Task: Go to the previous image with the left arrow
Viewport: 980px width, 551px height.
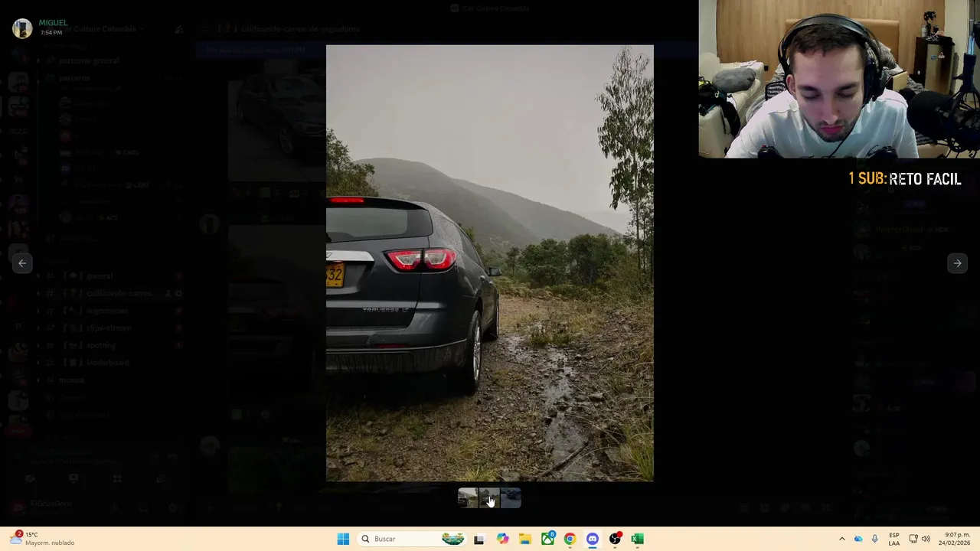Action: coord(22,263)
